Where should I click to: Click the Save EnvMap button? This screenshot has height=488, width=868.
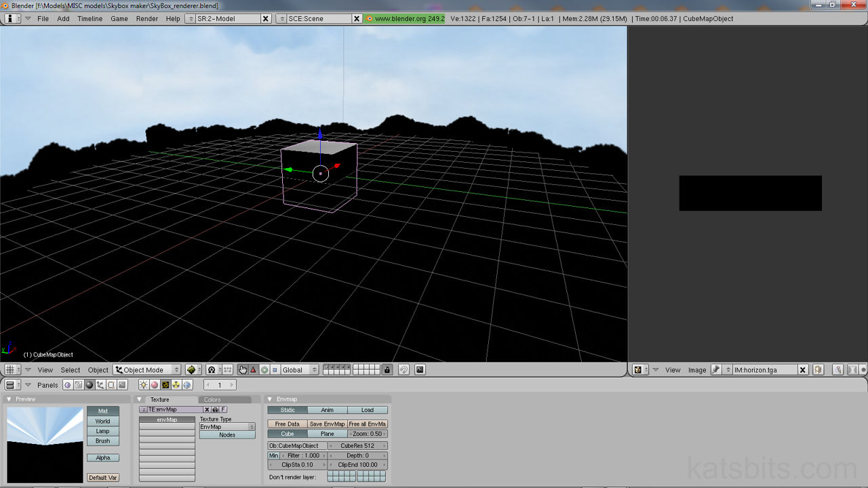(x=328, y=424)
